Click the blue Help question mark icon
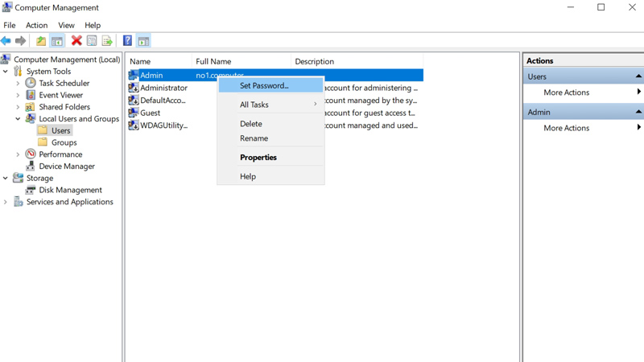The width and height of the screenshot is (644, 362). click(x=127, y=41)
